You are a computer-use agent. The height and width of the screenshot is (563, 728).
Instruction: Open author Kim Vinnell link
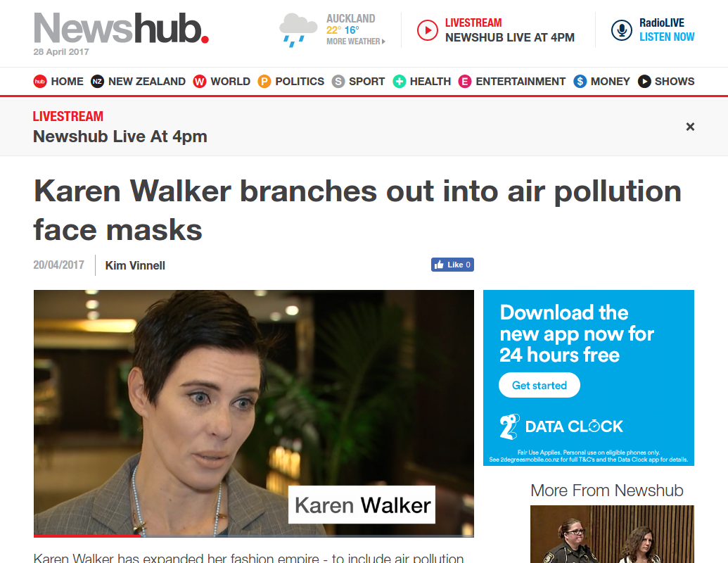coord(135,265)
